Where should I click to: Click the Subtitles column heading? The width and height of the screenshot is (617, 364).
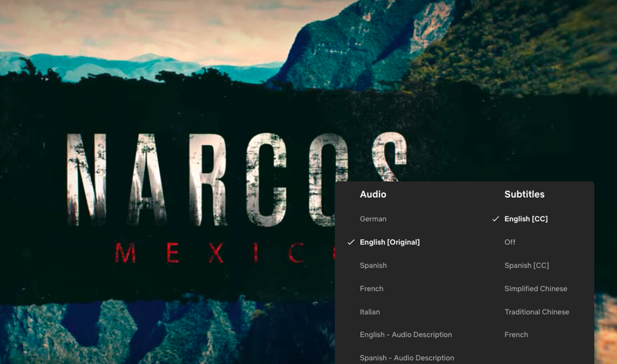(524, 194)
